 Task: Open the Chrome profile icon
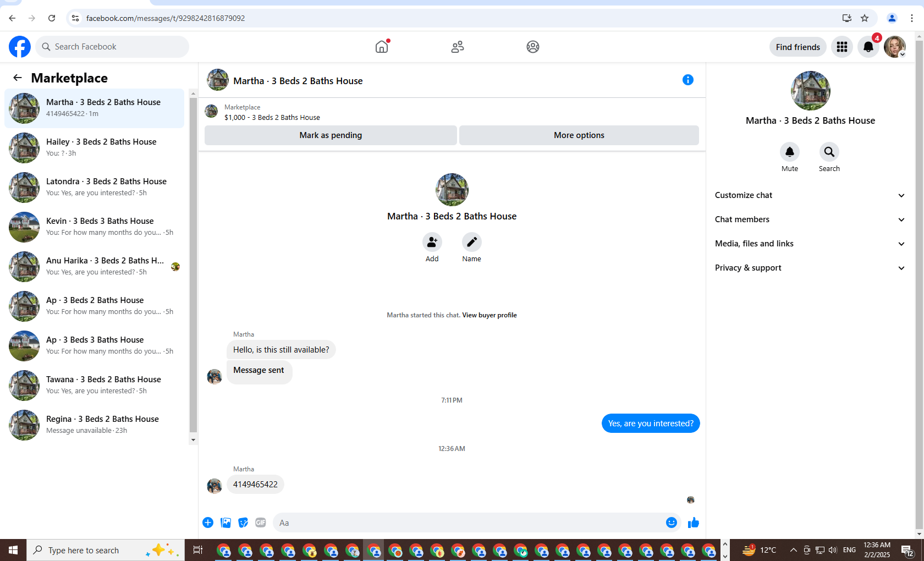(x=892, y=18)
